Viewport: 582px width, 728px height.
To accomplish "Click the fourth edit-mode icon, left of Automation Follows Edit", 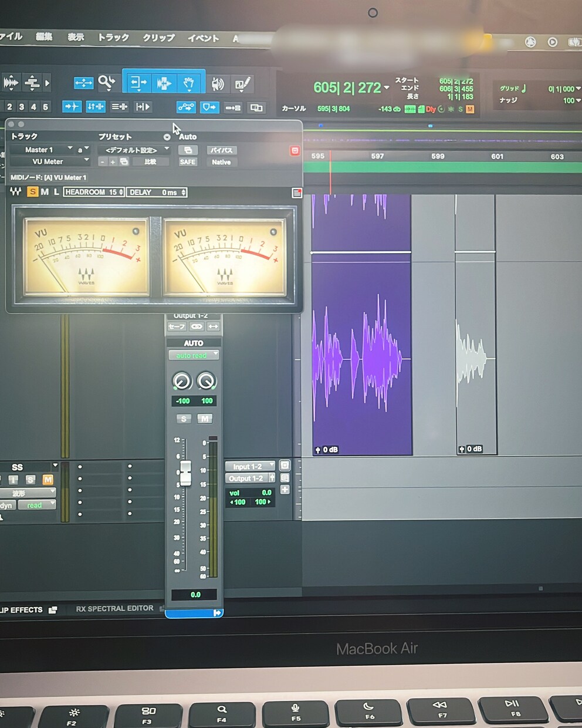I will tap(143, 107).
